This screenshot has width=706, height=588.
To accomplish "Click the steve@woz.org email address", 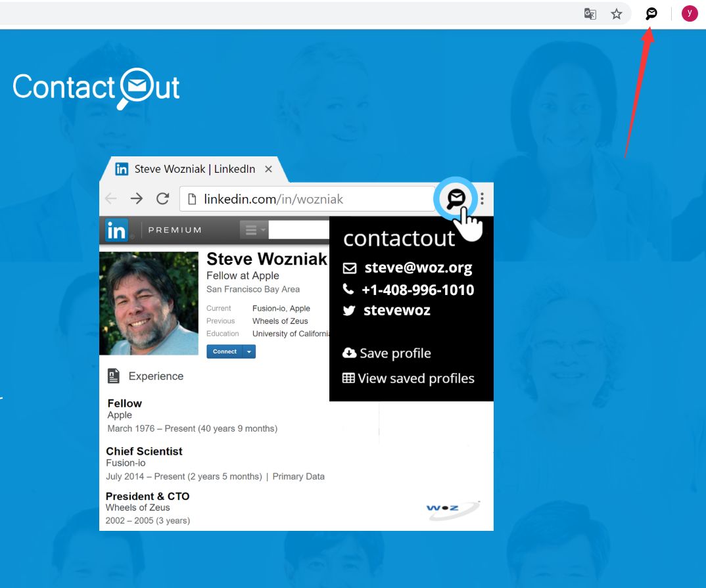I will point(418,267).
